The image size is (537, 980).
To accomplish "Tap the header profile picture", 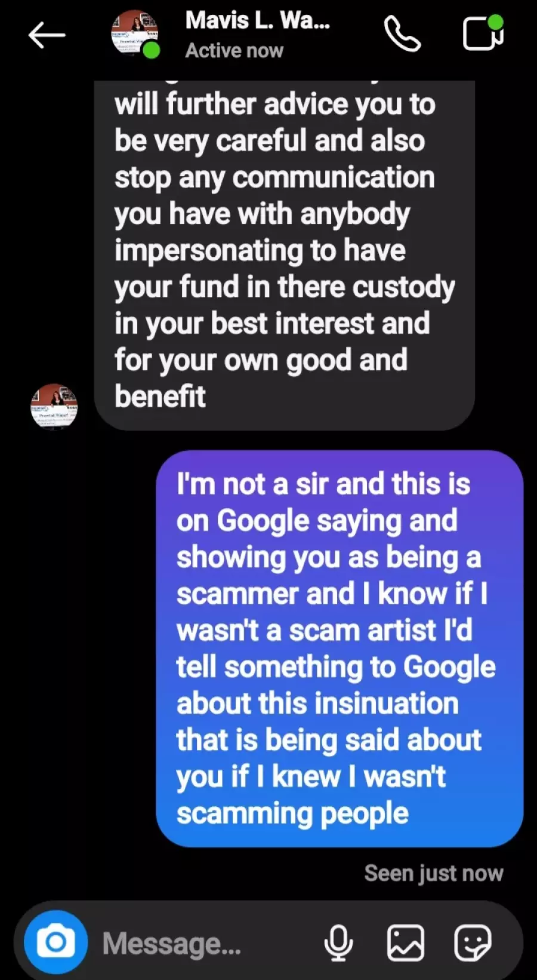I will coord(135,34).
